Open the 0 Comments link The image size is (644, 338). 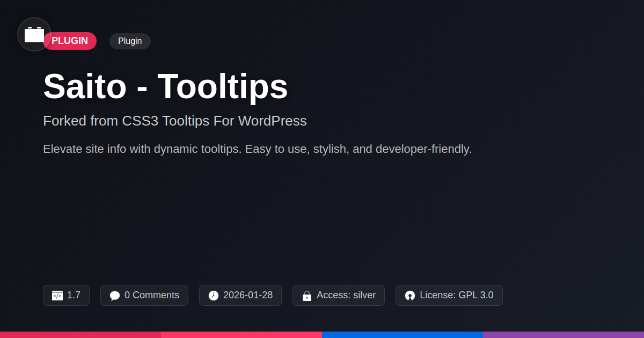click(x=144, y=295)
